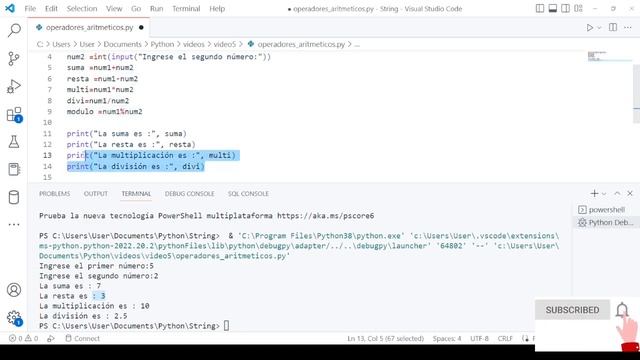Open the SQL database view
Viewport: 640px width, 360px height.
tap(14, 197)
